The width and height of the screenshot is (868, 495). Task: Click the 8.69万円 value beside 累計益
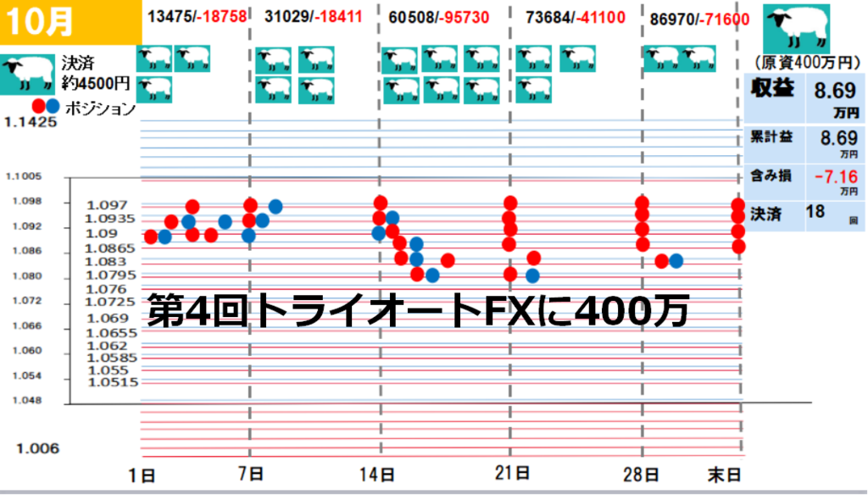836,144
